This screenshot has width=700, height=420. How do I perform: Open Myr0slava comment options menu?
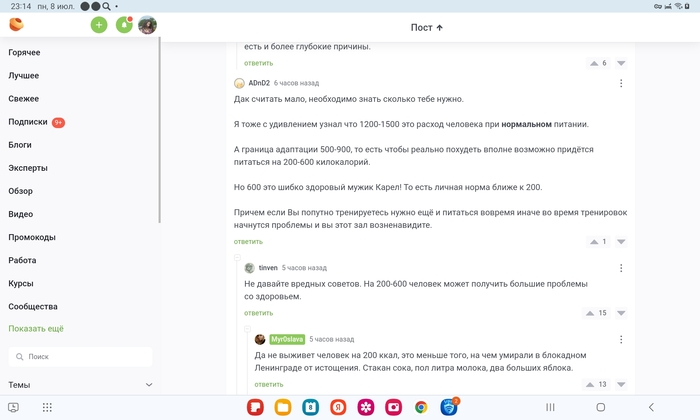pyautogui.click(x=621, y=340)
